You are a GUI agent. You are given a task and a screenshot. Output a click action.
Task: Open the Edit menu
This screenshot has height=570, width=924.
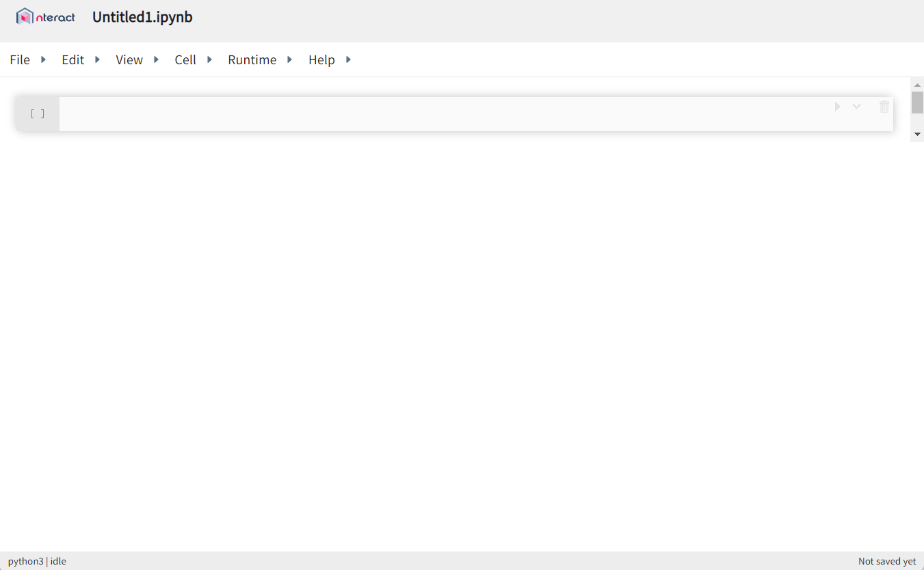click(72, 59)
